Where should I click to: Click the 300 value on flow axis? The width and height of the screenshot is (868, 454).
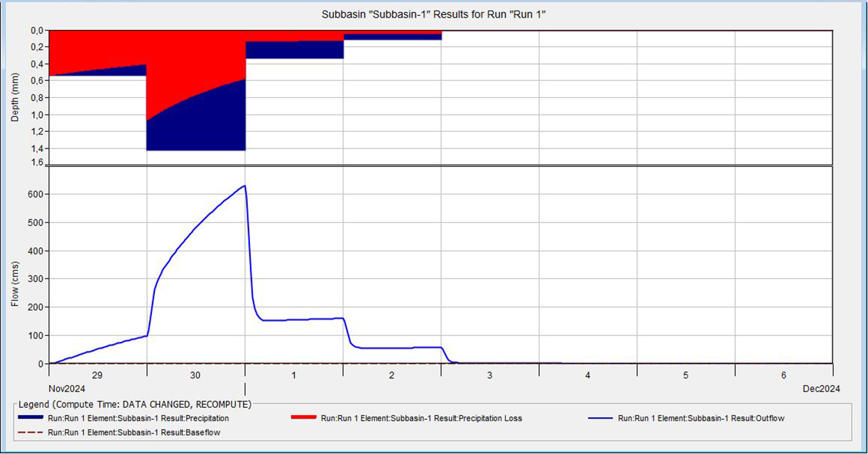[x=37, y=279]
